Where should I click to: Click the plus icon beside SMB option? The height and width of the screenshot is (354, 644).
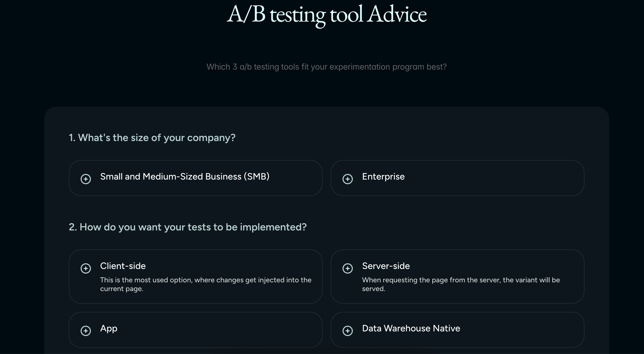tap(86, 179)
